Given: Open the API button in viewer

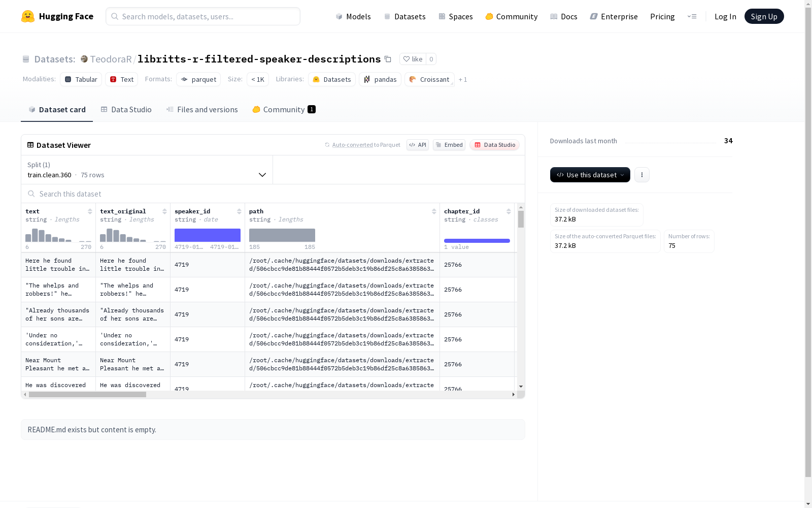Looking at the screenshot, I should coord(418,145).
